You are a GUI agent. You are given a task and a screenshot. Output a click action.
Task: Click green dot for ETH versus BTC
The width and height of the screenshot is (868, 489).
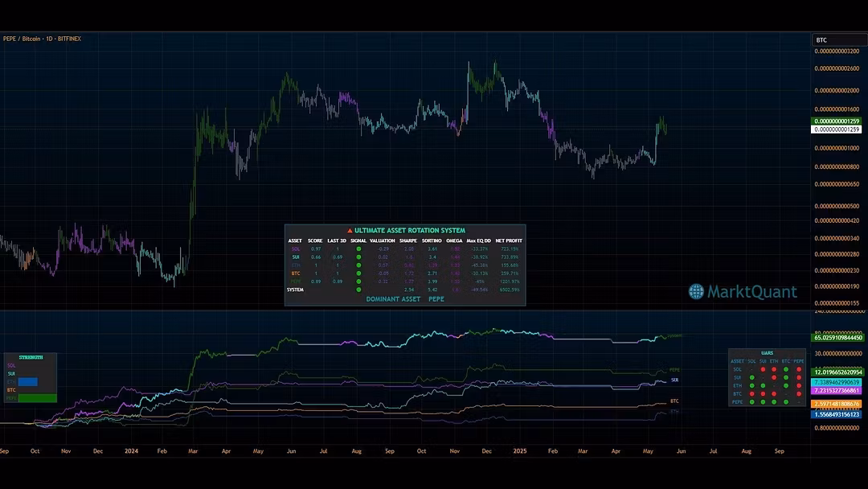tap(785, 385)
